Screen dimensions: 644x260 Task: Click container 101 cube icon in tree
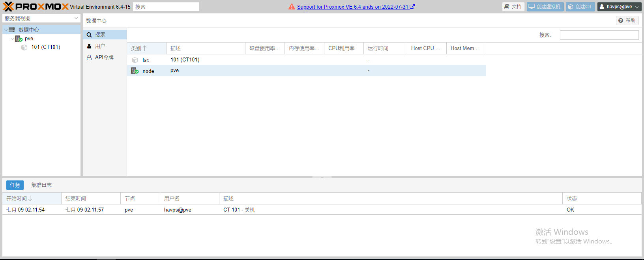(x=24, y=47)
